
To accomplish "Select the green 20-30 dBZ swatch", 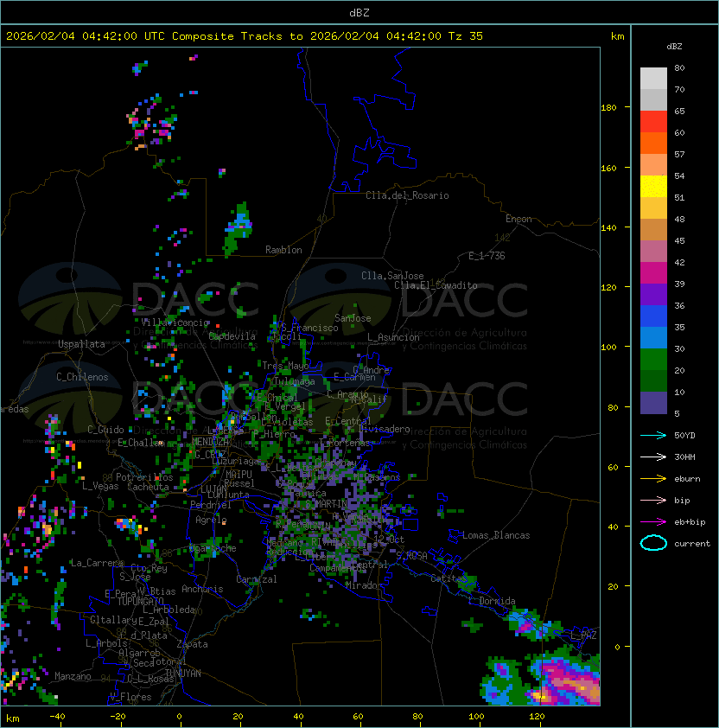I will (x=653, y=360).
